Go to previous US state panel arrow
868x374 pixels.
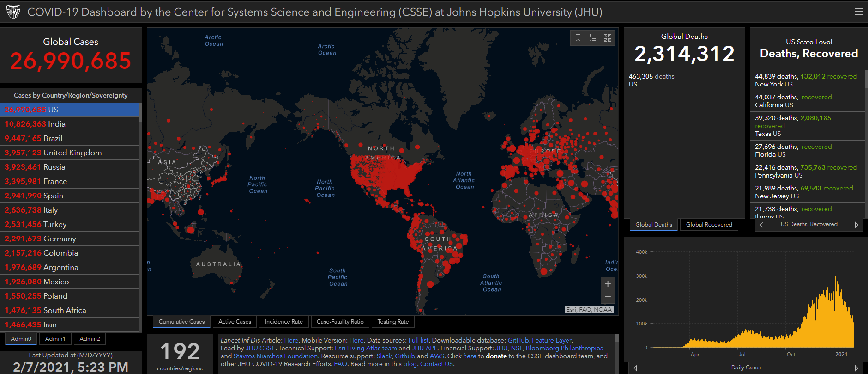point(762,225)
